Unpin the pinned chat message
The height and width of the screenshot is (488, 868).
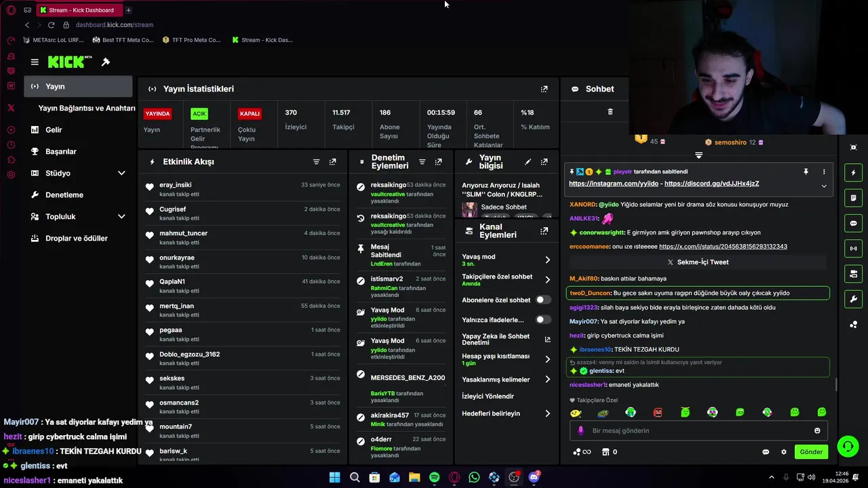click(x=806, y=172)
